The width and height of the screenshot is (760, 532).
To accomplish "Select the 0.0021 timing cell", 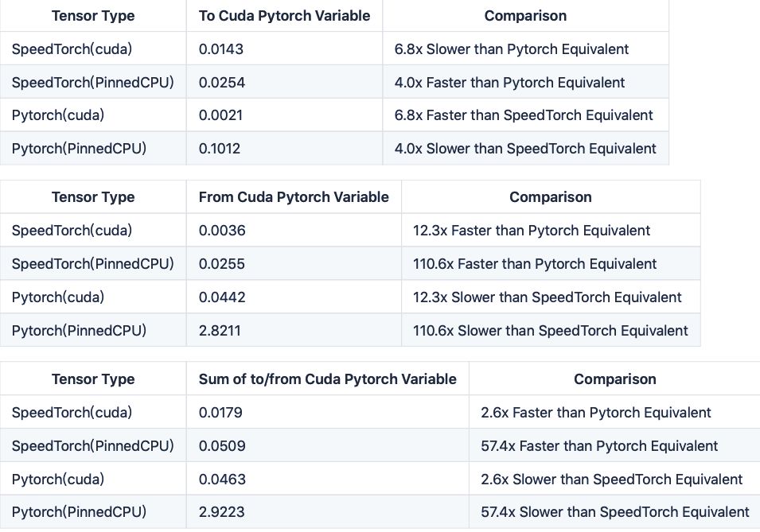I will pos(221,115).
